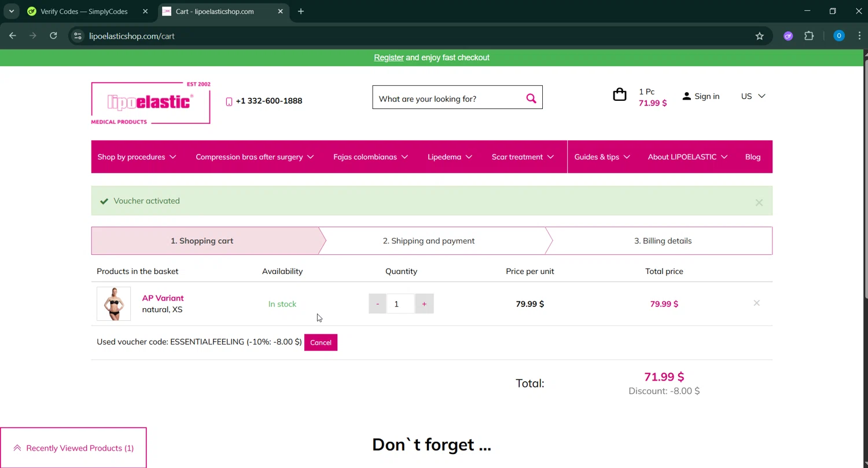Image resolution: width=868 pixels, height=468 pixels.
Task: Click the Sign in link
Action: (x=707, y=96)
